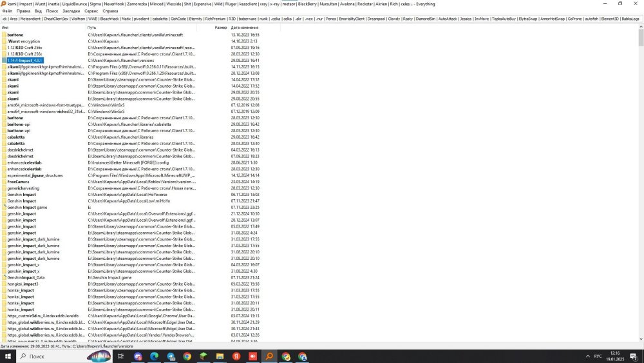Click folder icon of https_cvetmir3d.ru_0.indexeddb.leveldb row
Screen dimensions: 644x363
(x=4, y=316)
